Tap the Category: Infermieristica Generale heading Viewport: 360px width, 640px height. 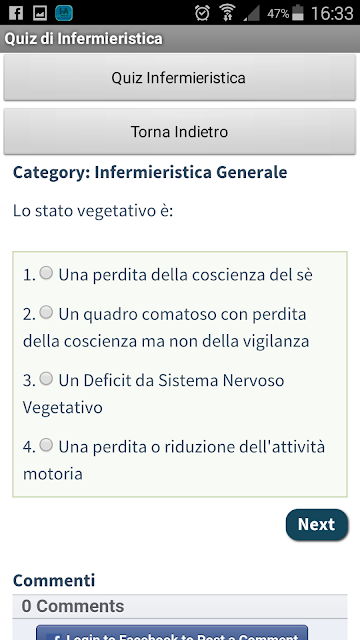click(150, 172)
